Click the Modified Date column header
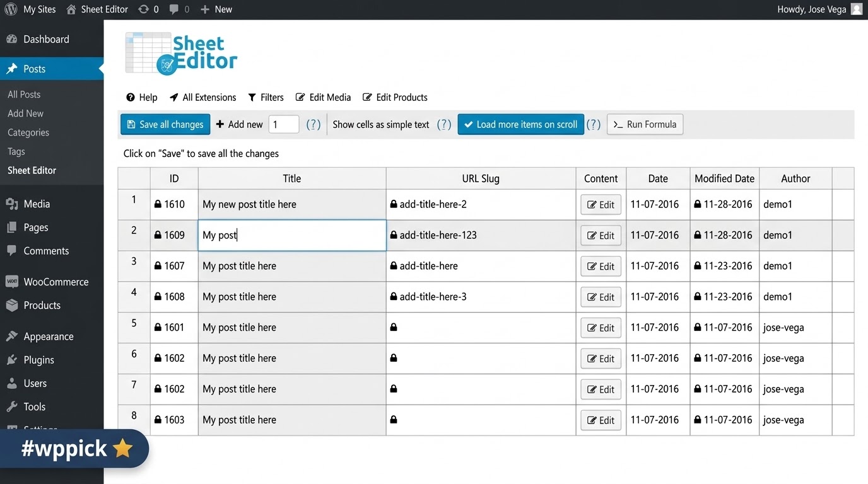This screenshot has height=484, width=868. (x=724, y=178)
